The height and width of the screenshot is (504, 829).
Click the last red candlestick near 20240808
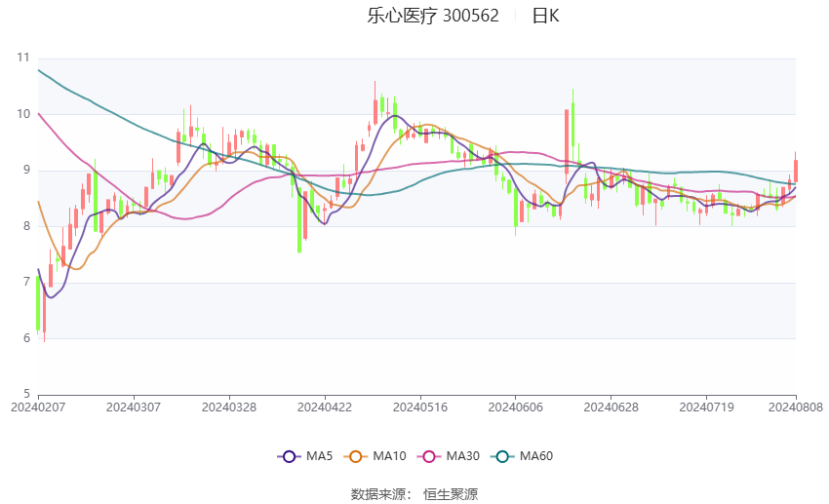click(x=796, y=169)
